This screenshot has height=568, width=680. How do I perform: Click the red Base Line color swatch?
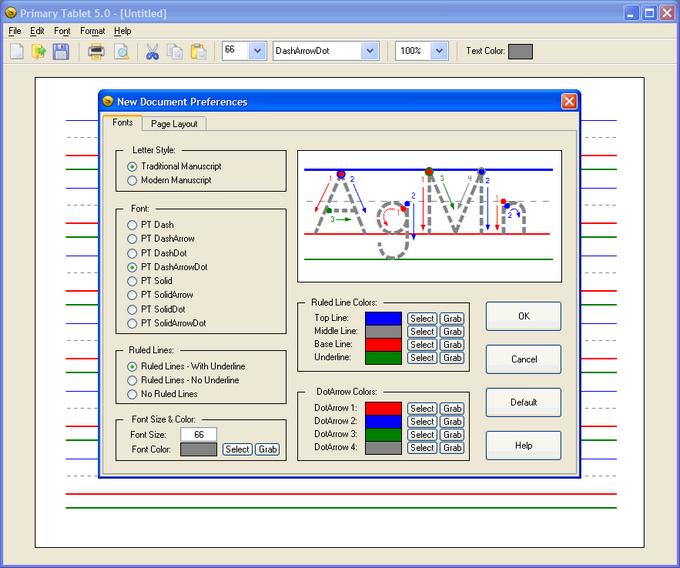click(383, 345)
